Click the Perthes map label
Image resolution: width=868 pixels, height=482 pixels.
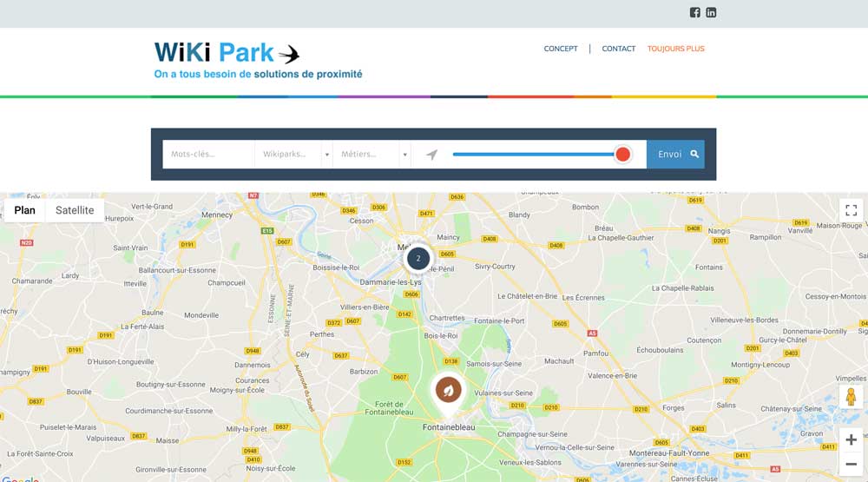322,334
